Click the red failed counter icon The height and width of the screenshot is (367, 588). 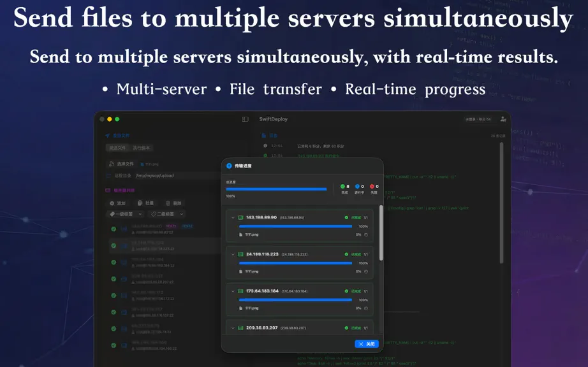372,186
